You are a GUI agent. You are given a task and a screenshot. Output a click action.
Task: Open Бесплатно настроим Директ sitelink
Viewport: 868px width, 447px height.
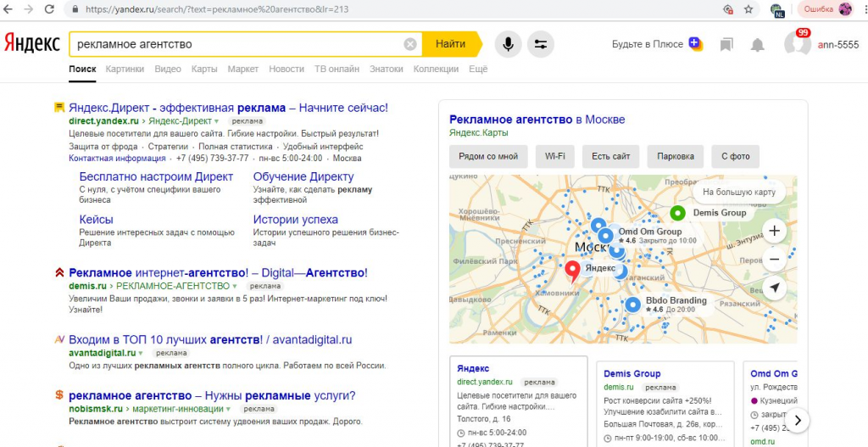point(156,176)
